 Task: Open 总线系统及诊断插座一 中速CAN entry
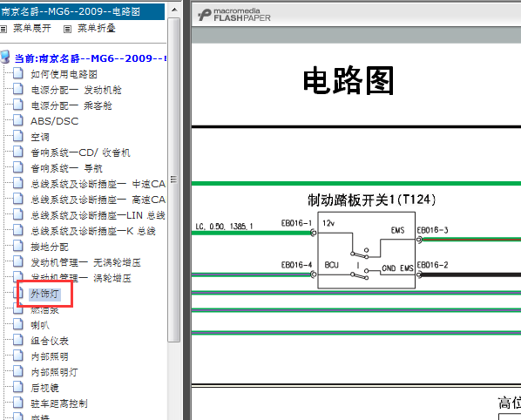pos(98,184)
